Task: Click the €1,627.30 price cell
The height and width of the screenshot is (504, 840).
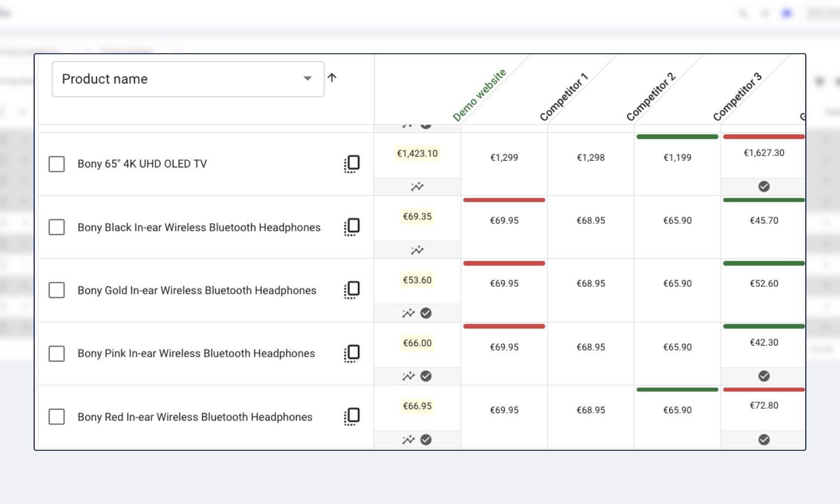Action: (x=764, y=153)
